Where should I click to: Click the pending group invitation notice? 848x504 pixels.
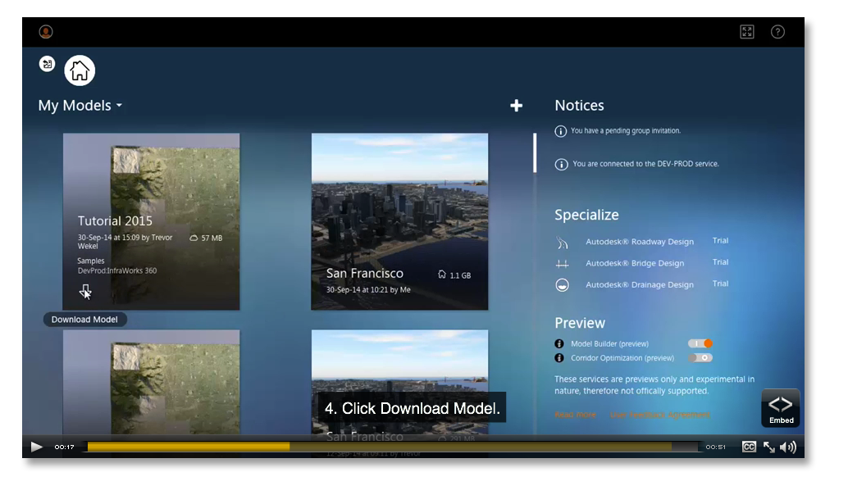[626, 131]
